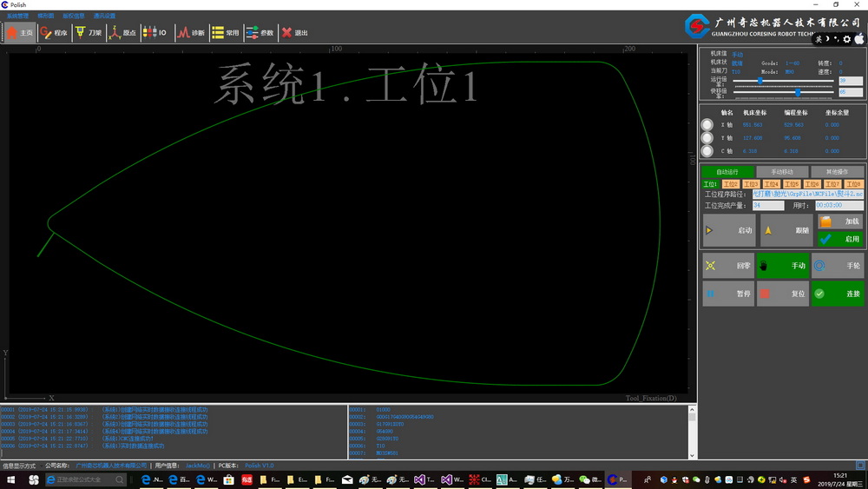Click the 常用 list icon
868x489 pixels.
click(225, 33)
